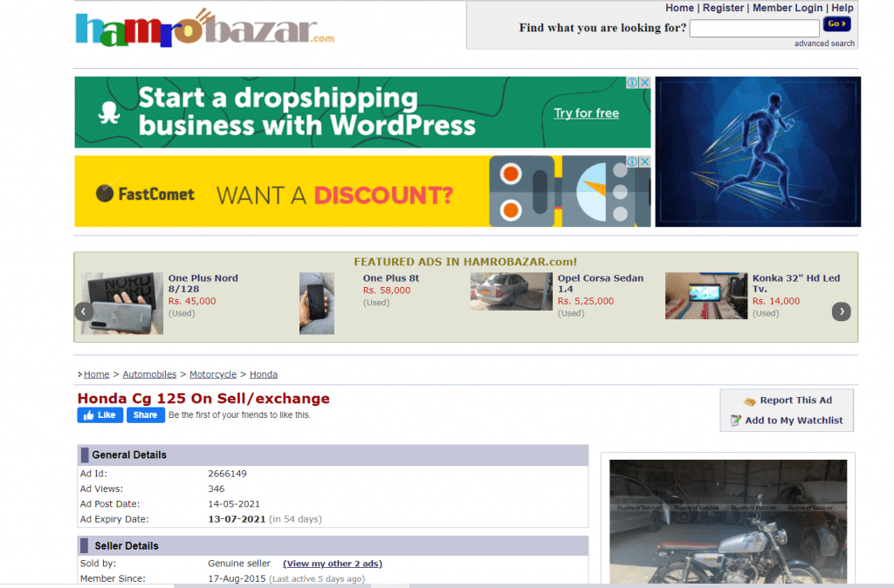
Task: Like the listing with the Facebook Like button
Action: (x=99, y=414)
